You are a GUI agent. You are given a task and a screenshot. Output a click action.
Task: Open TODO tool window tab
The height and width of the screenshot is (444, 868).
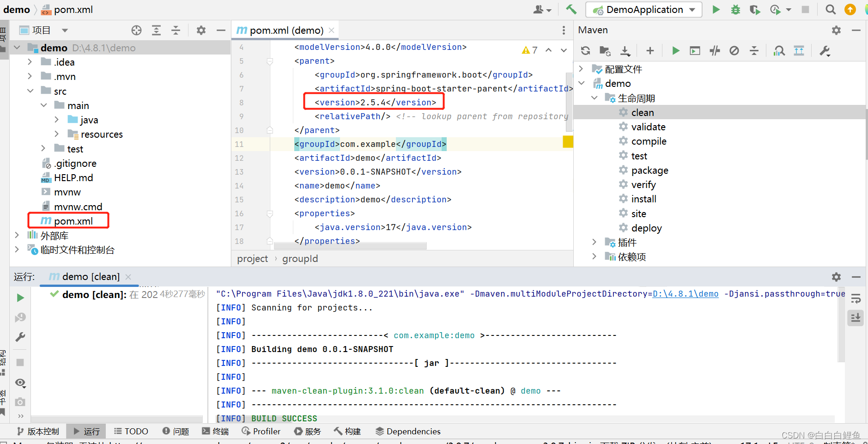[131, 431]
